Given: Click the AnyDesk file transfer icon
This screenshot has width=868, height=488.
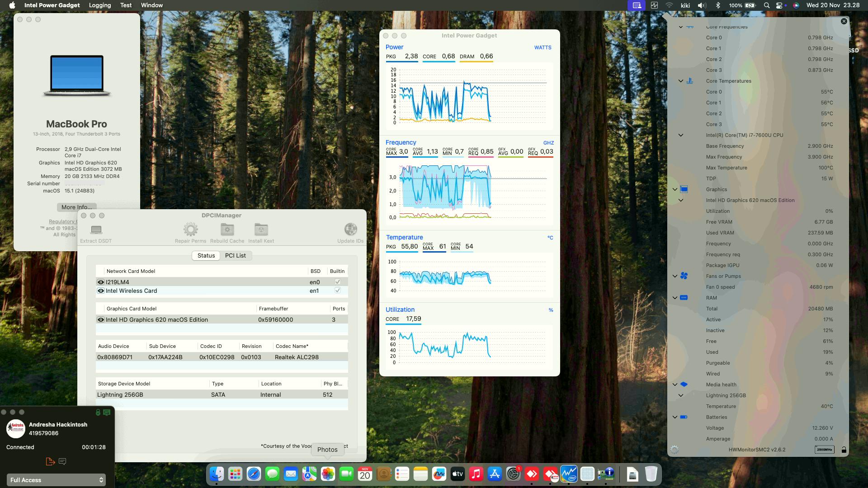Looking at the screenshot, I should click(50, 461).
